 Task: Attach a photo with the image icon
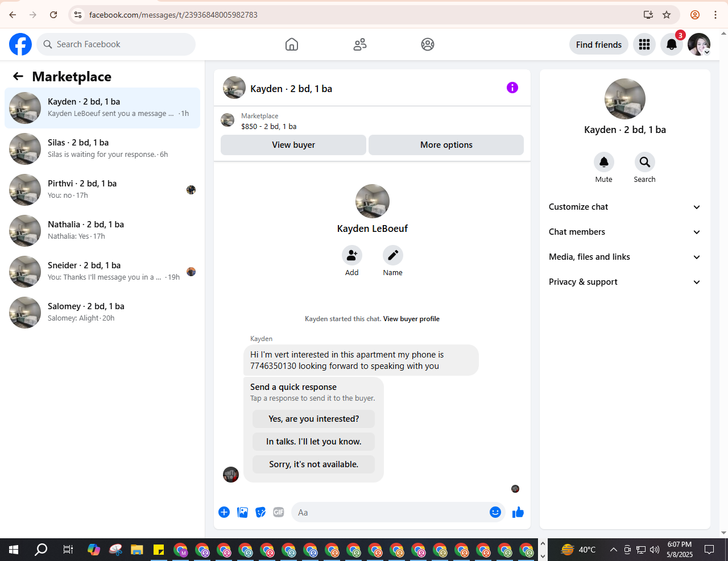pyautogui.click(x=242, y=512)
